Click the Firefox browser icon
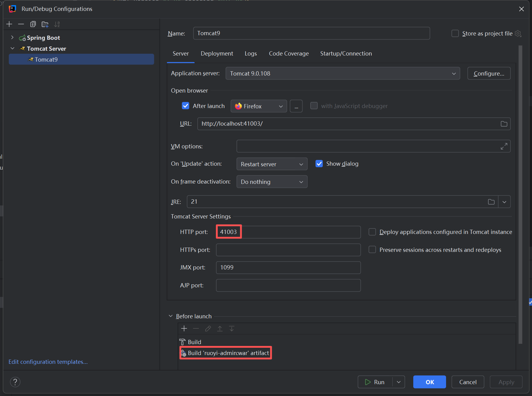Image resolution: width=532 pixels, height=396 pixels. [x=238, y=106]
